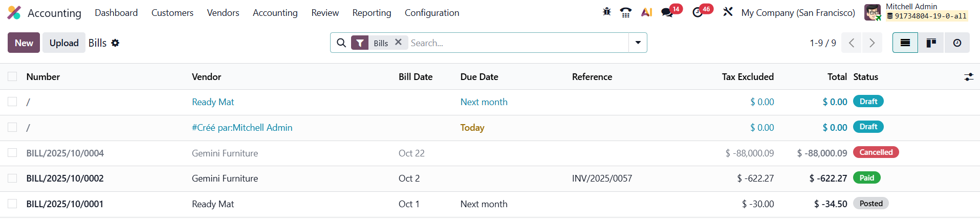This screenshot has width=980, height=219.
Task: Open the activities clock icon
Action: click(698, 12)
